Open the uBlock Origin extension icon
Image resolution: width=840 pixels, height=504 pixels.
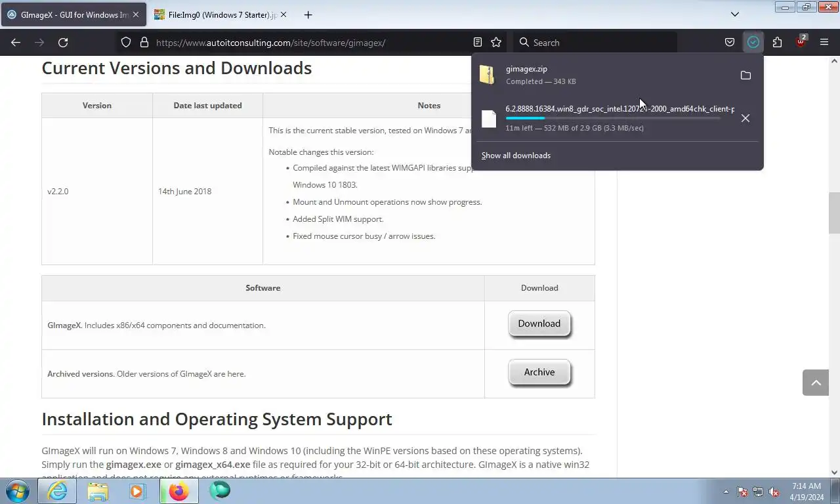pos(801,42)
